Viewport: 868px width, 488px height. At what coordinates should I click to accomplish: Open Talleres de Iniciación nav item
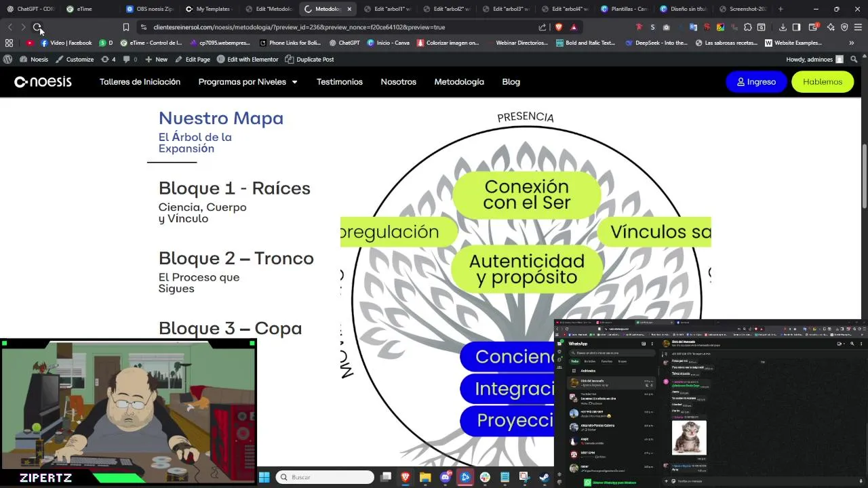click(140, 81)
